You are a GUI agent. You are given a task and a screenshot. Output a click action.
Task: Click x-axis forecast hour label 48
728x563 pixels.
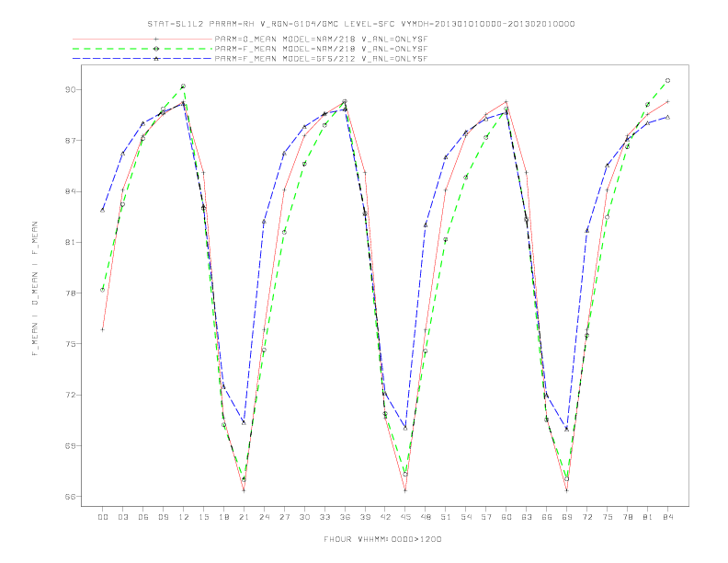[426, 517]
